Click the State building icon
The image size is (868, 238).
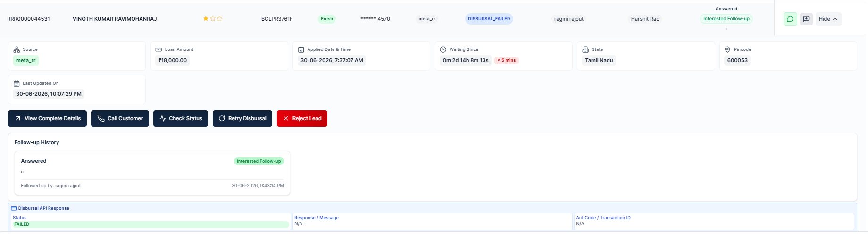point(585,49)
